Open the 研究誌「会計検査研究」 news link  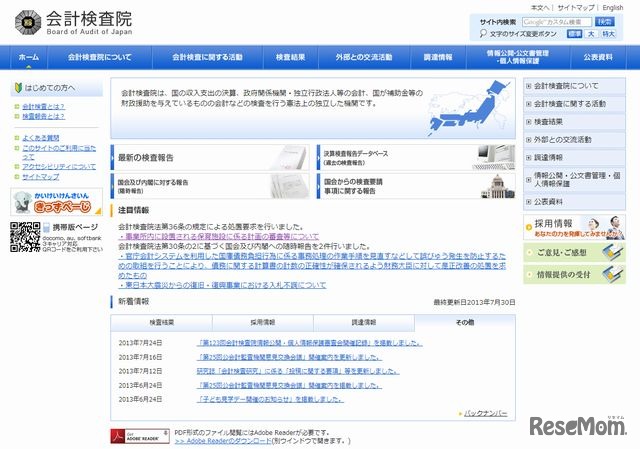pyautogui.click(x=298, y=371)
